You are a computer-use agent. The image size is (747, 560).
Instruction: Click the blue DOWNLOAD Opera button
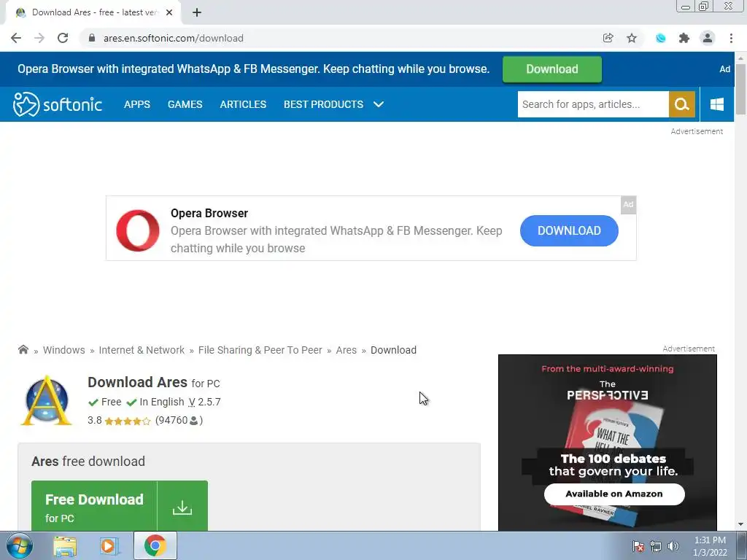569,230
